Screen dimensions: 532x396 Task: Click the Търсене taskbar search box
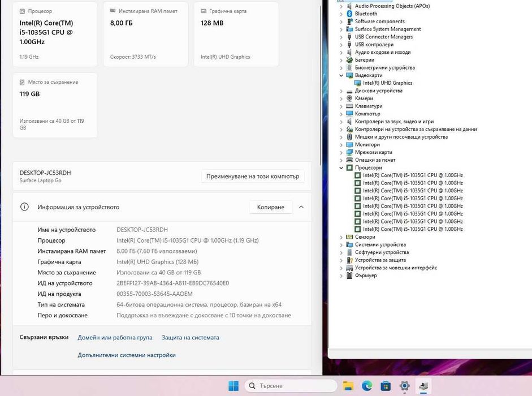(291, 386)
